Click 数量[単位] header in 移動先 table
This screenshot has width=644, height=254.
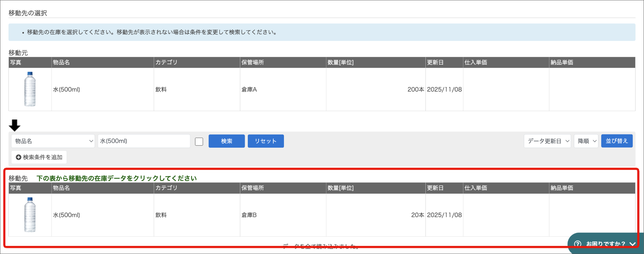[x=341, y=188]
